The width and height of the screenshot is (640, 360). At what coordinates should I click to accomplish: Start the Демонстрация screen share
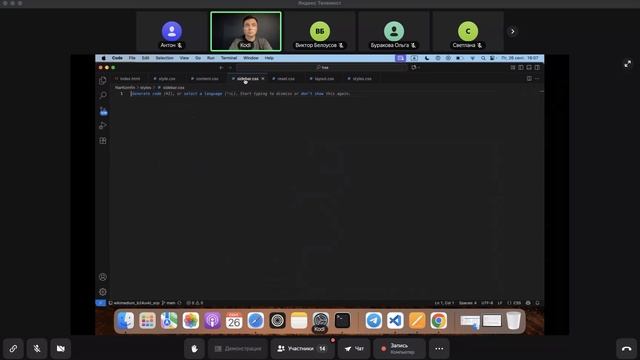(x=238, y=349)
